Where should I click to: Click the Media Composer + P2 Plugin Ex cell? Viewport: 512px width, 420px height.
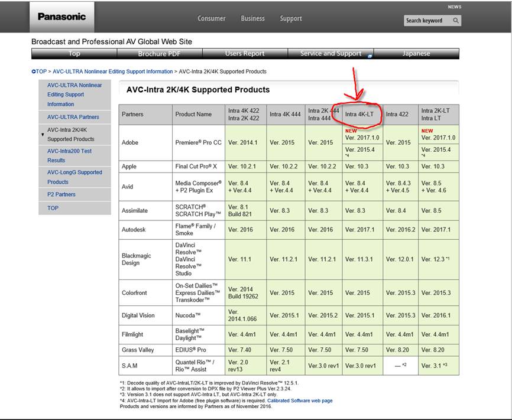click(199, 187)
